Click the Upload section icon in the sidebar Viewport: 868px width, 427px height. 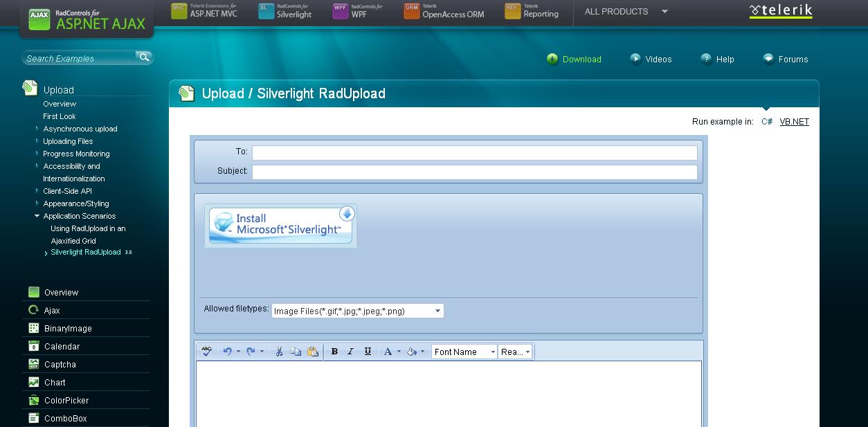[x=30, y=88]
